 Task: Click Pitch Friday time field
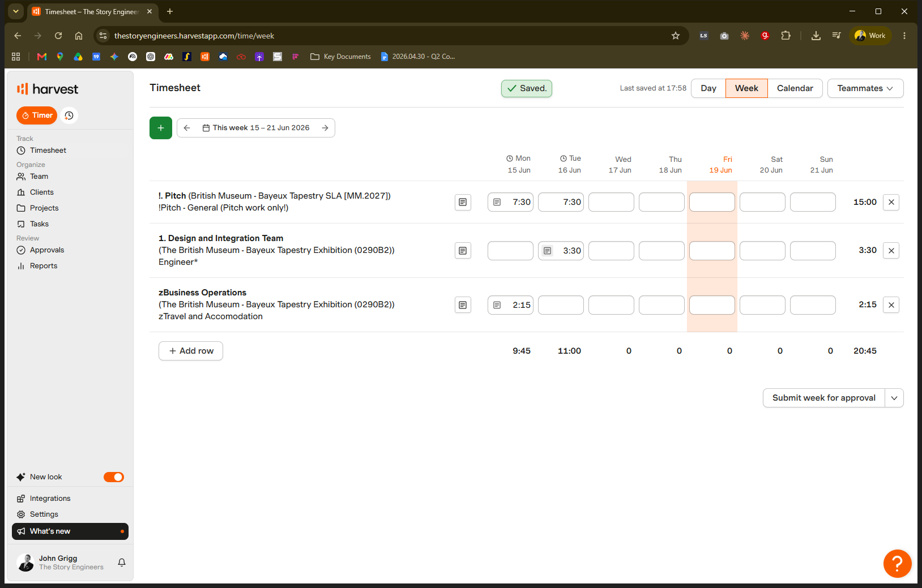pos(712,202)
